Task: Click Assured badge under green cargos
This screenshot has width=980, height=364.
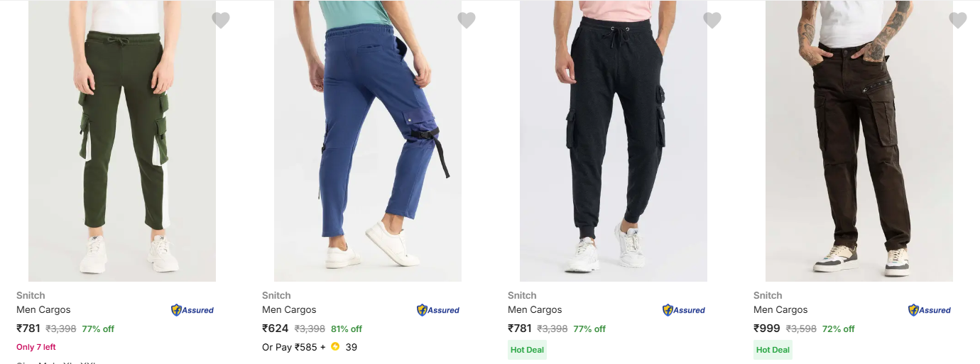Action: [x=192, y=310]
